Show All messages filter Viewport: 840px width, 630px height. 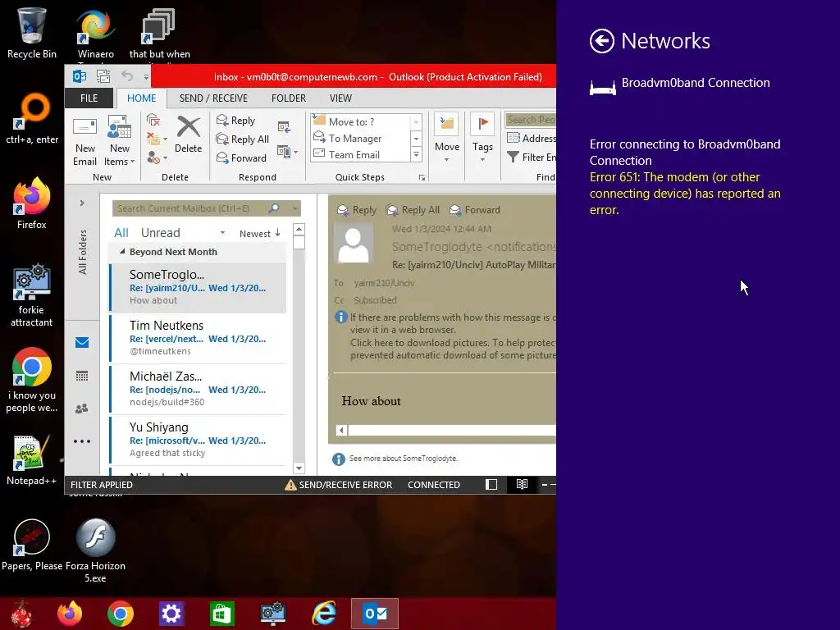coord(121,232)
